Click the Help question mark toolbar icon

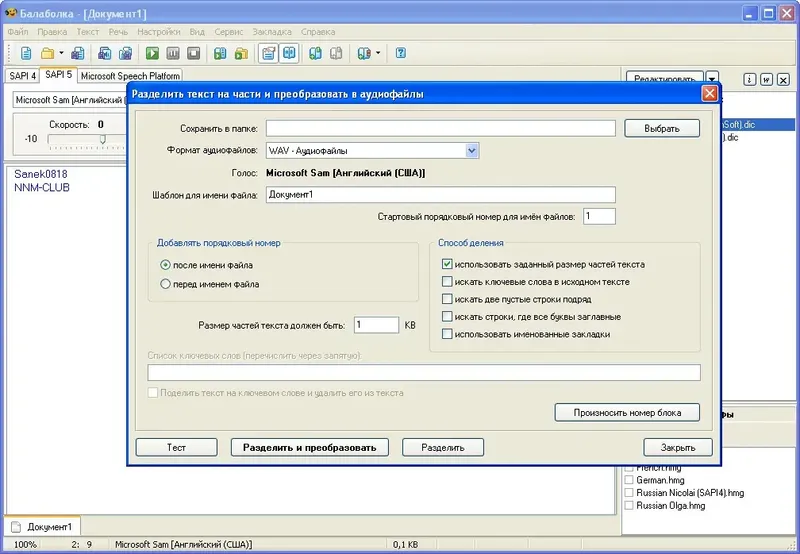(401, 53)
